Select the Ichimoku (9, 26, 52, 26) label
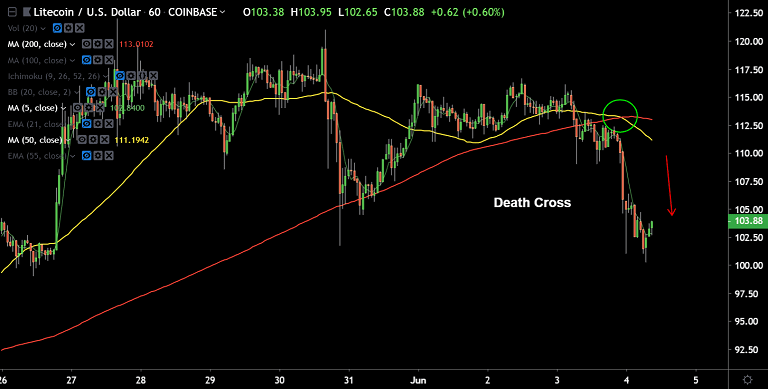 click(54, 76)
